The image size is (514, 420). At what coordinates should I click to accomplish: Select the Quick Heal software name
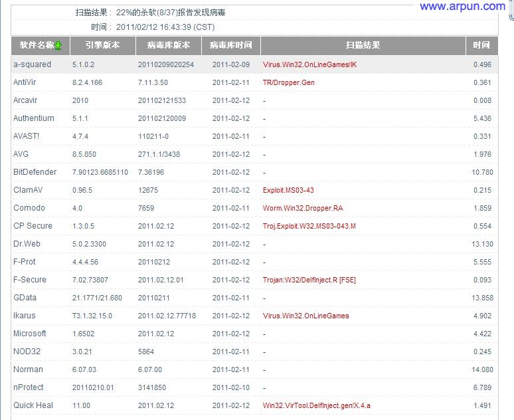click(x=33, y=405)
